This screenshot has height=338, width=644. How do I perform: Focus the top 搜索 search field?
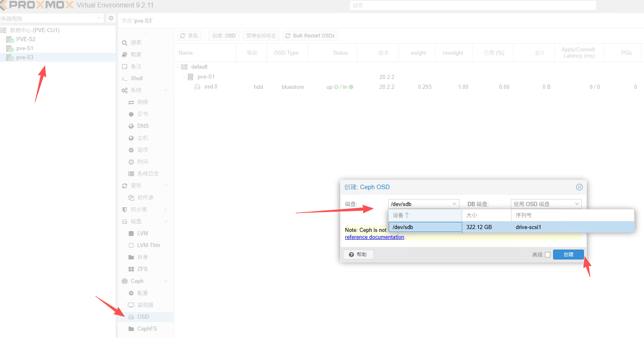click(x=473, y=5)
